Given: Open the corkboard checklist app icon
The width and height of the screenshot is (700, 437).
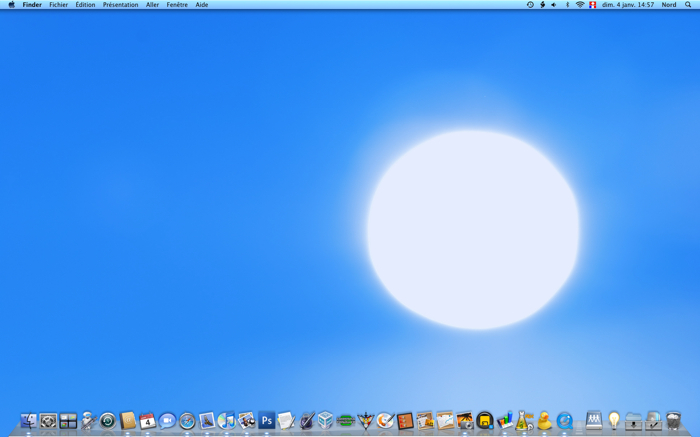Looking at the screenshot, I should 405,421.
